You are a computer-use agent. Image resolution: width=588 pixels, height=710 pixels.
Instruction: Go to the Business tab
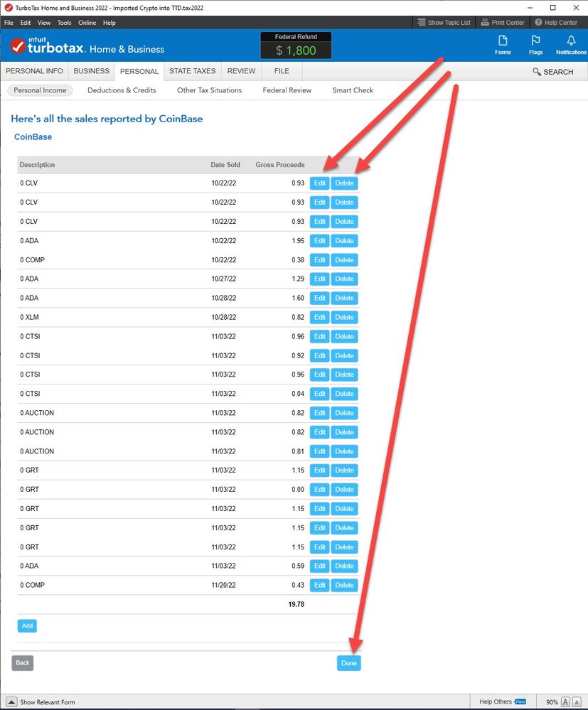pyautogui.click(x=92, y=71)
